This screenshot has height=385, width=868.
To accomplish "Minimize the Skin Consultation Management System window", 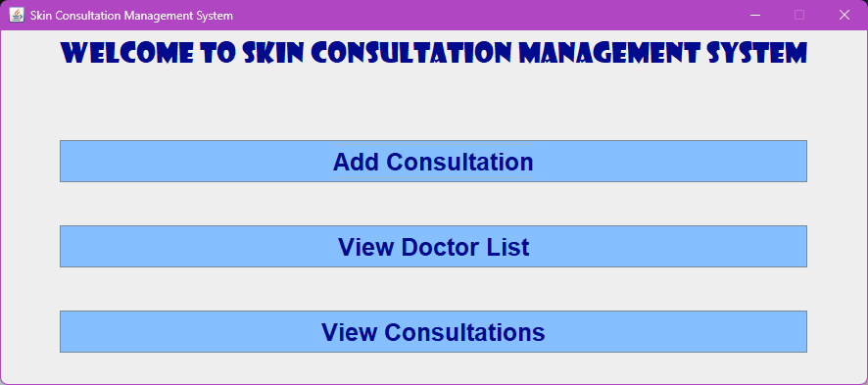I will 755,15.
